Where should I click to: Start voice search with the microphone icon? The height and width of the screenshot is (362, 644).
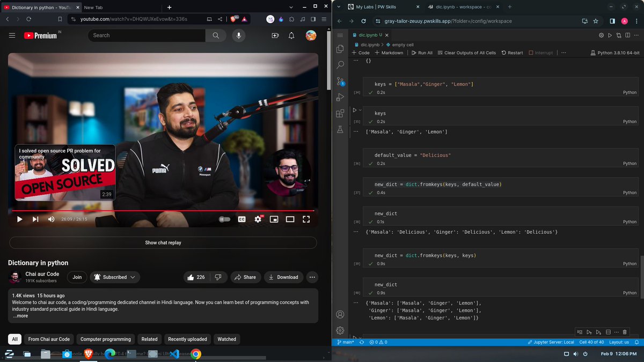239,35
